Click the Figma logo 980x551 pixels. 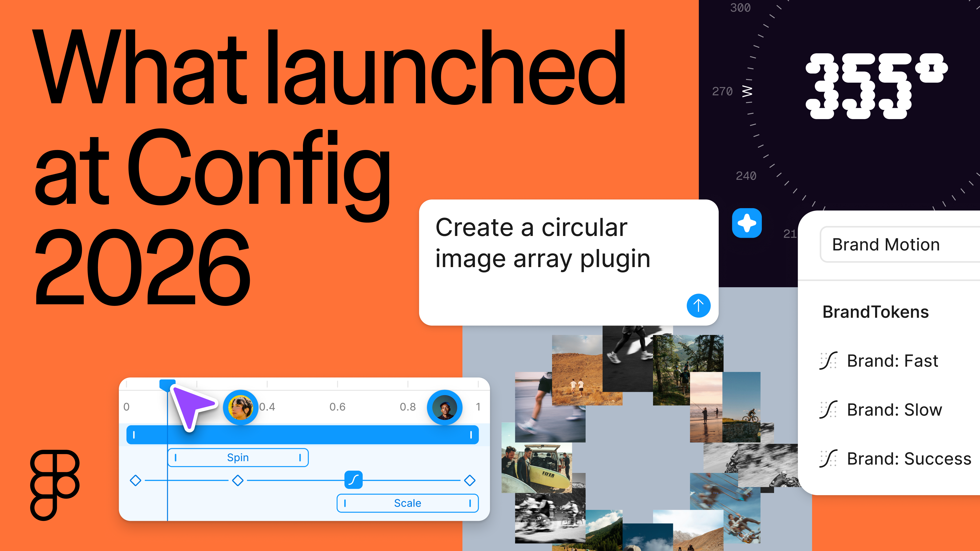55,485
